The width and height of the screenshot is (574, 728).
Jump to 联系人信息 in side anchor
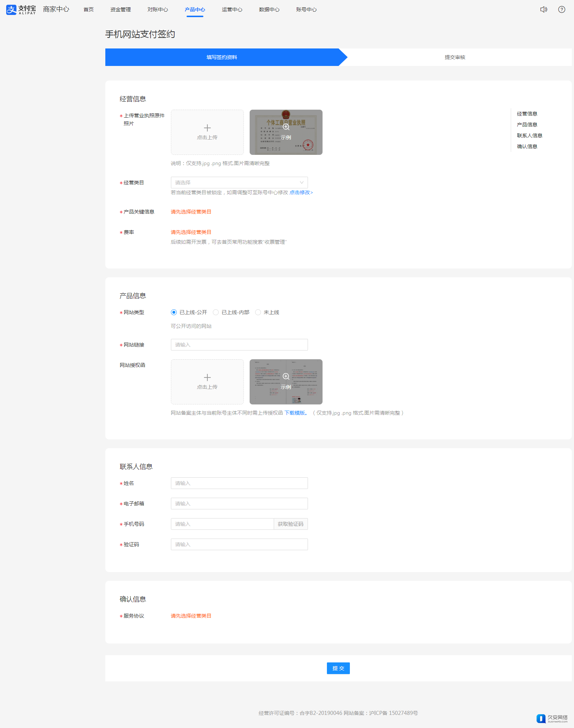(529, 136)
